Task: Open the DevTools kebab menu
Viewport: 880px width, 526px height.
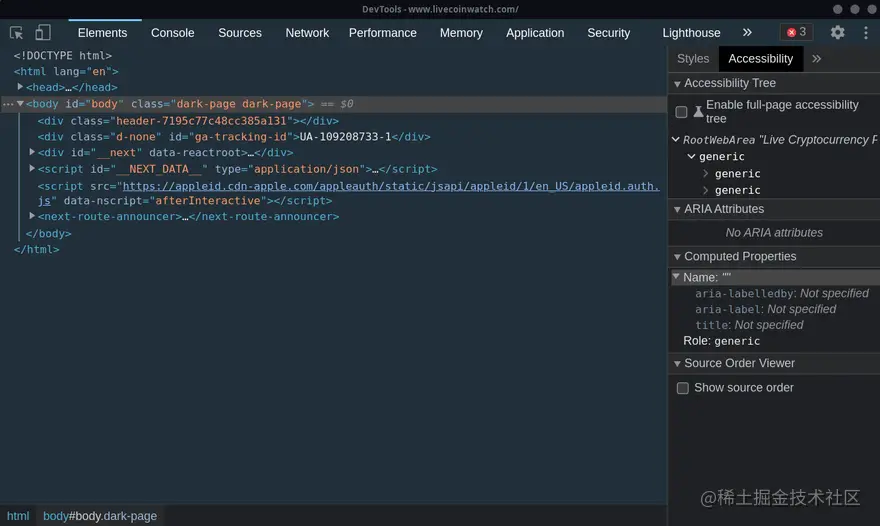Action: [865, 33]
